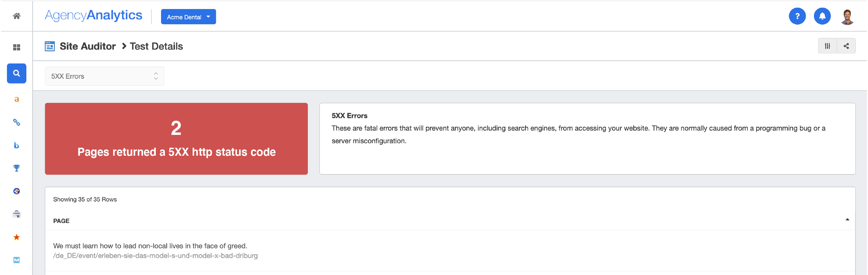Open the Bing icon in sidebar
Screen dimensions: 868x275
[x=16, y=145]
